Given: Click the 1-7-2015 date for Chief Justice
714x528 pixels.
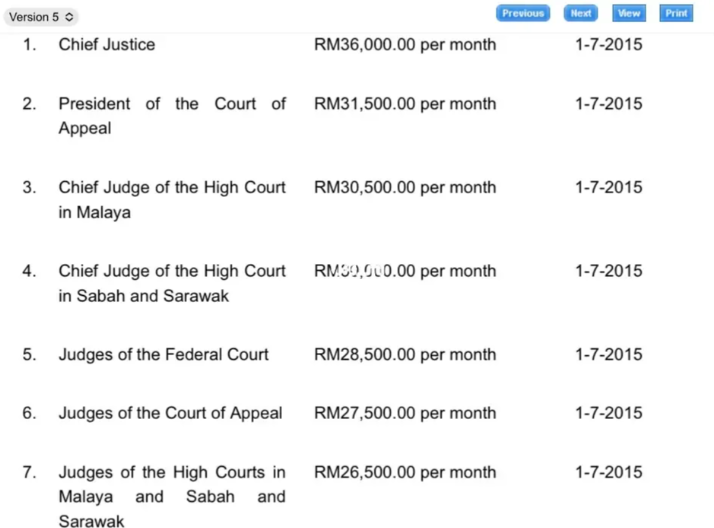Looking at the screenshot, I should [609, 45].
